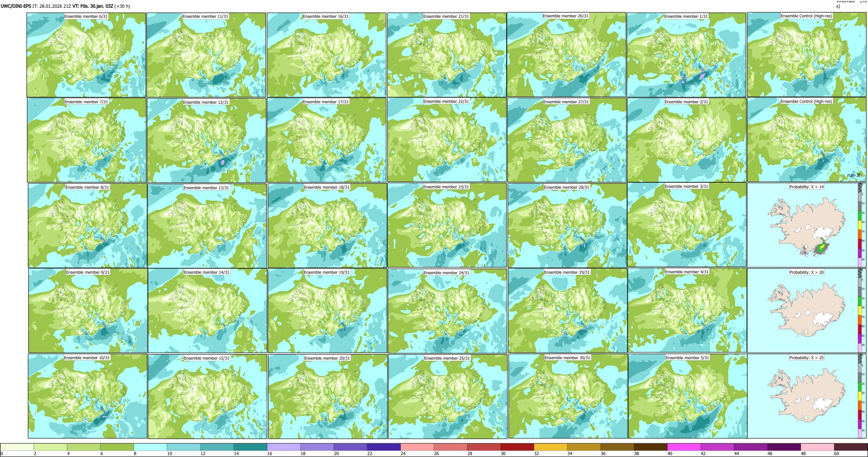Choose the Ensemble member 28/31 map
The image size is (868, 457).
567,225
